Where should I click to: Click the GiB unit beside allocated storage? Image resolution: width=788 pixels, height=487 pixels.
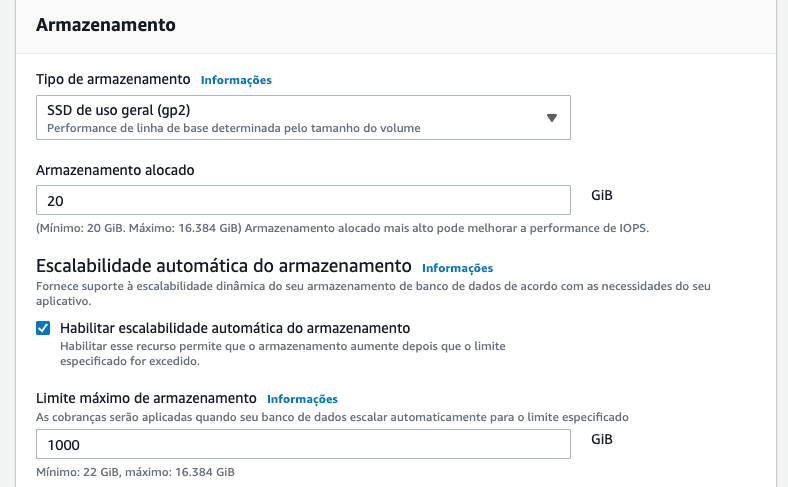click(x=602, y=195)
